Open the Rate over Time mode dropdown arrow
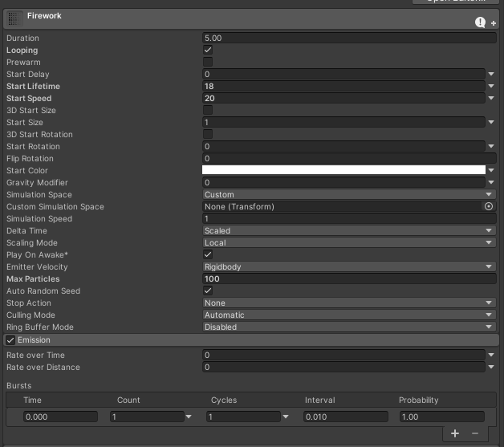Screen dimensions: 504x447 click(x=491, y=355)
